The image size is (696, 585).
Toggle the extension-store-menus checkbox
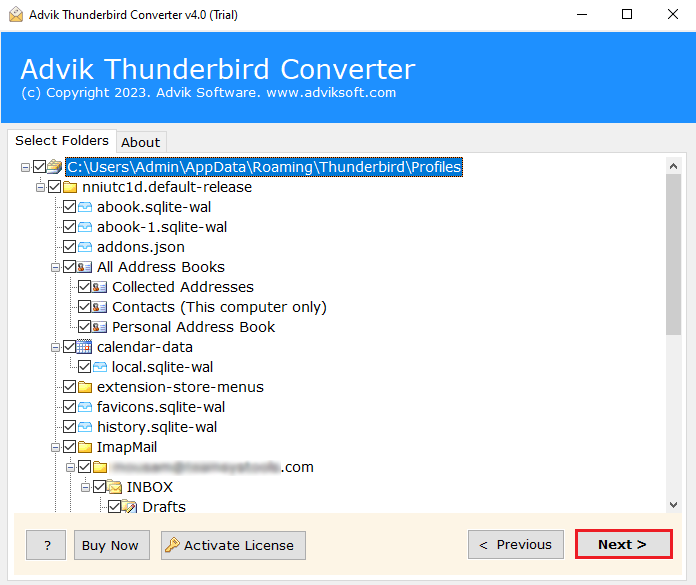click(70, 387)
